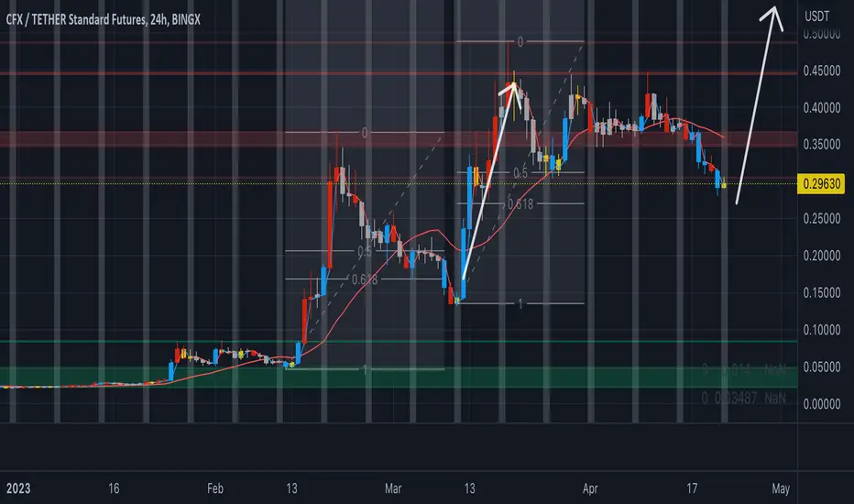Viewport: 854px width, 504px height.
Task: Click the May label on time axis
Action: (781, 488)
